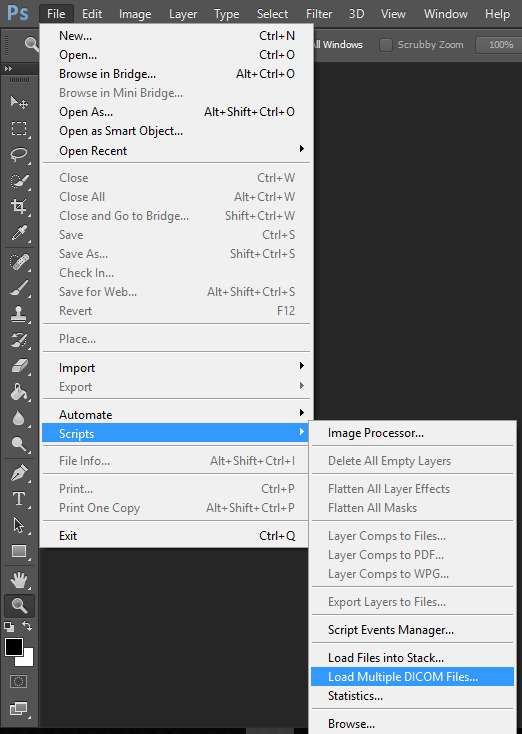Open the background color swatch
This screenshot has width=522, height=734.
pyautogui.click(x=27, y=659)
